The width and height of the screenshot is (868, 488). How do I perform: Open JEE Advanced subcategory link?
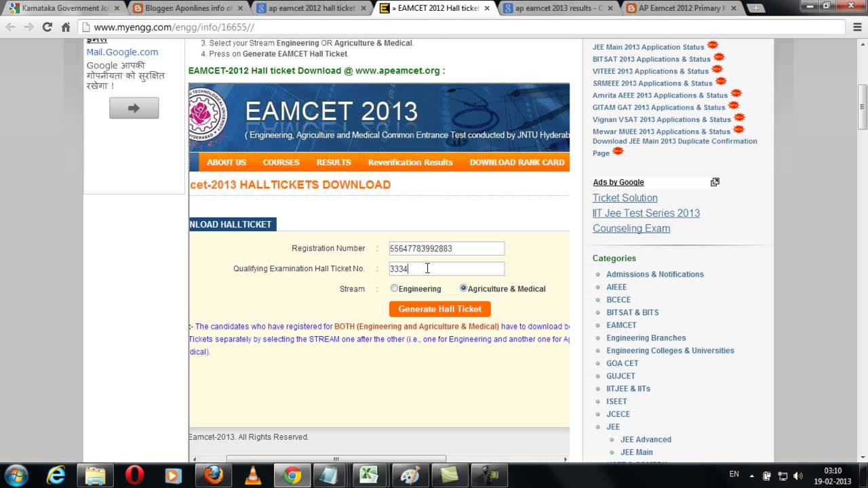point(646,439)
